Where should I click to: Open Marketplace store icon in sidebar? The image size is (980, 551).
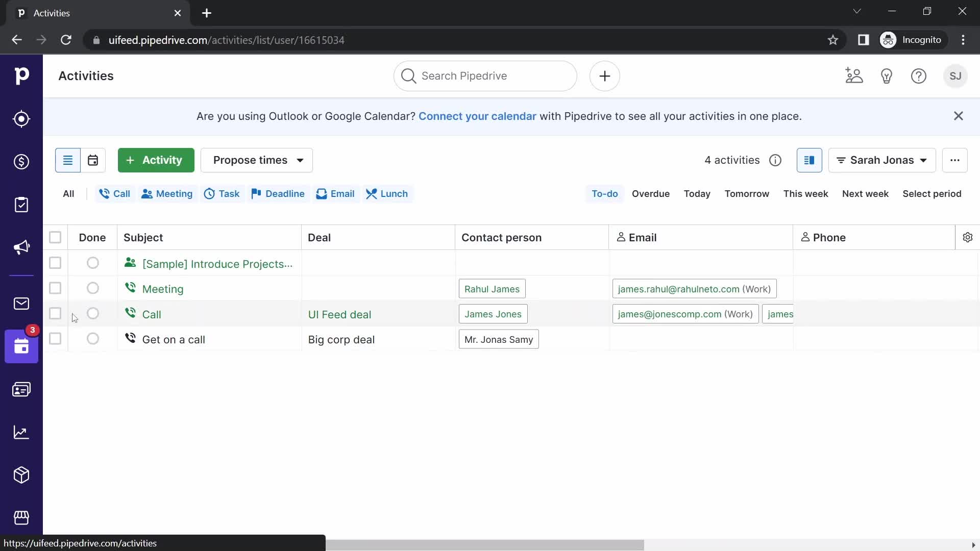pyautogui.click(x=21, y=518)
